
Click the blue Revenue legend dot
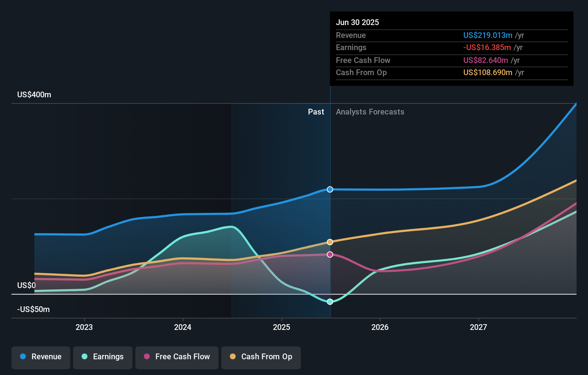(x=24, y=357)
